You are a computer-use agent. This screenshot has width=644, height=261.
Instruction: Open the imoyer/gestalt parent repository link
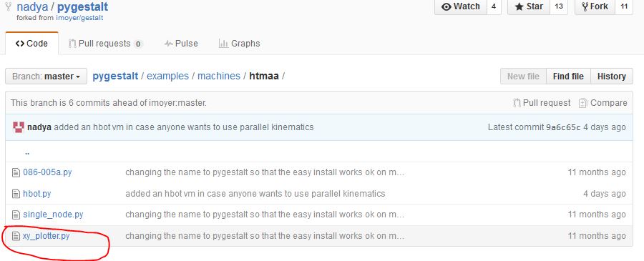point(79,18)
